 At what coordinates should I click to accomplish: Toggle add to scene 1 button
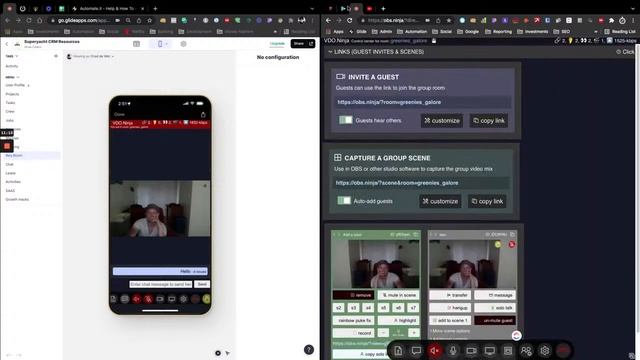point(450,320)
